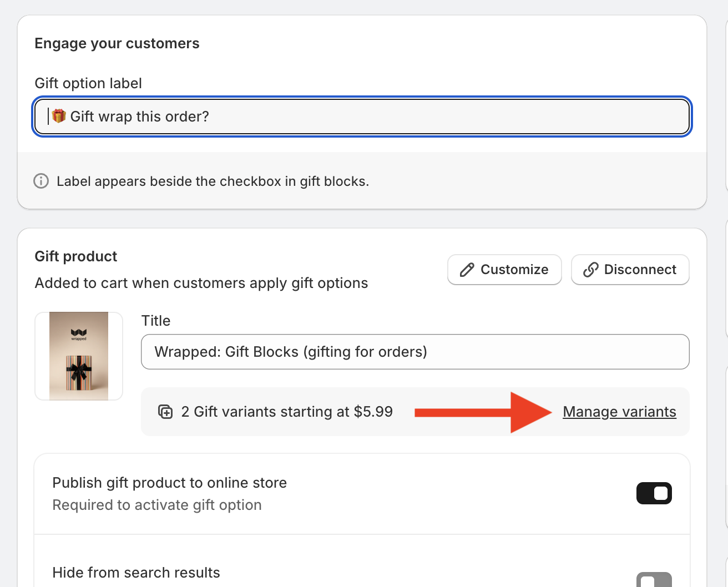Screen dimensions: 728x587
Task: Click the '2 Gift variants starting at $5.99' text
Action: pyautogui.click(x=287, y=412)
